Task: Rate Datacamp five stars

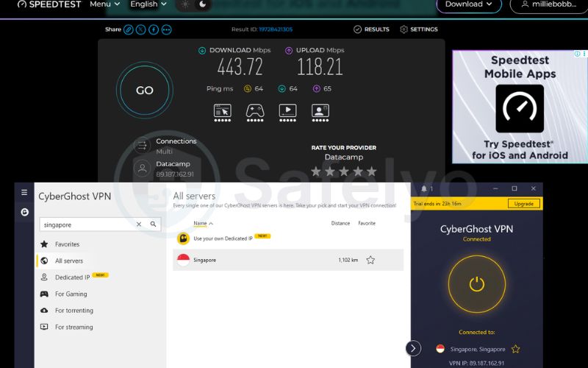Action: tap(372, 171)
